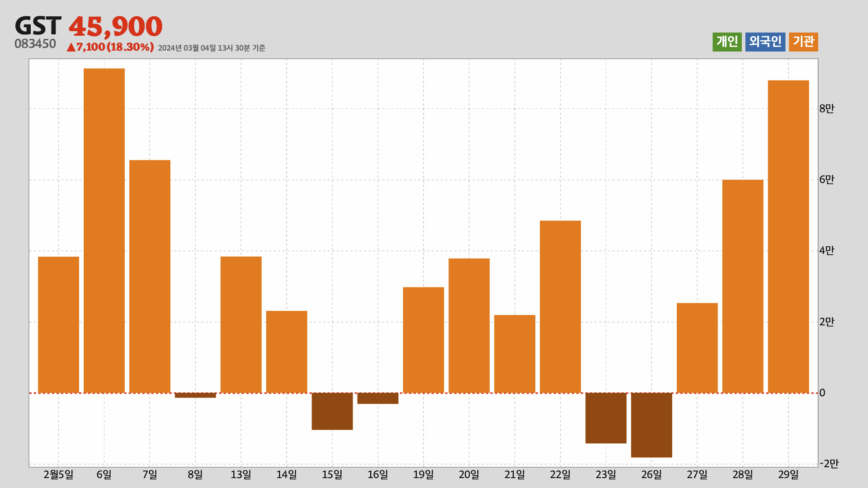
Task: Click the 6만 y-axis label
Action: tap(827, 179)
